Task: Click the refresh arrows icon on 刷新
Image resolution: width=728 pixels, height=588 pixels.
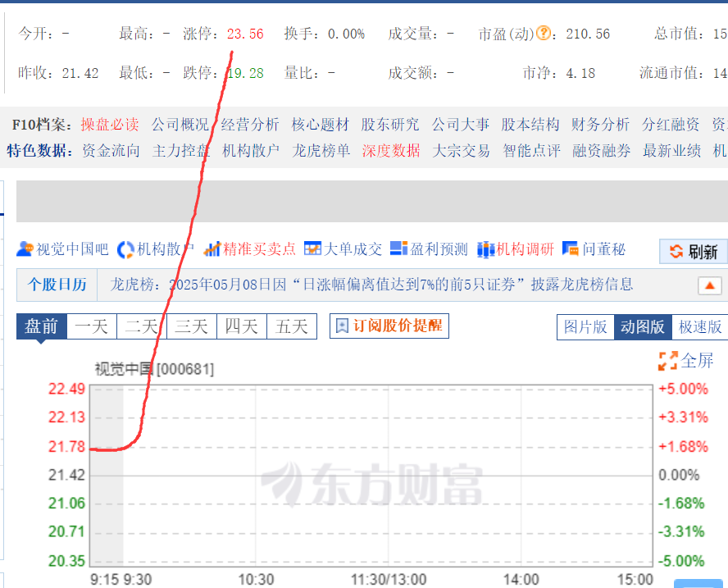Action: tap(676, 252)
